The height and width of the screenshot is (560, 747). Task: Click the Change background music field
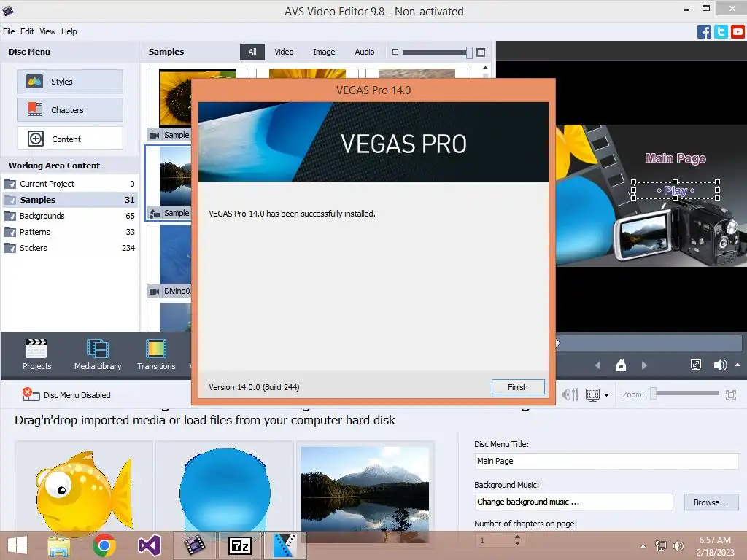(573, 502)
